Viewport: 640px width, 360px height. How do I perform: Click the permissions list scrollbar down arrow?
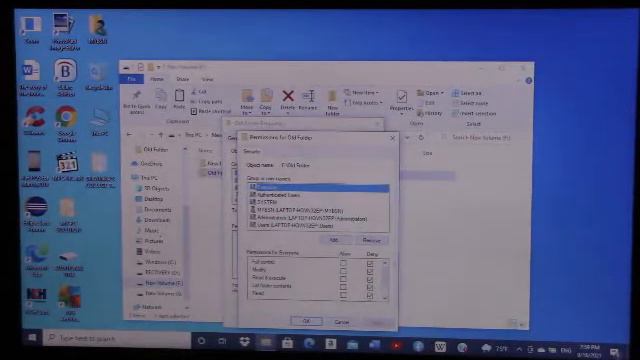click(385, 298)
